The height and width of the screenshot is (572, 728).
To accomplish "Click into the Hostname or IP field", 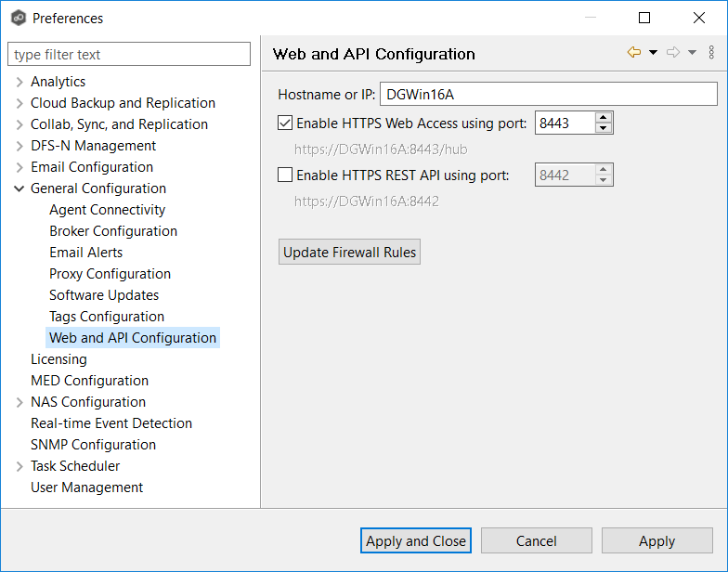I will coord(548,94).
